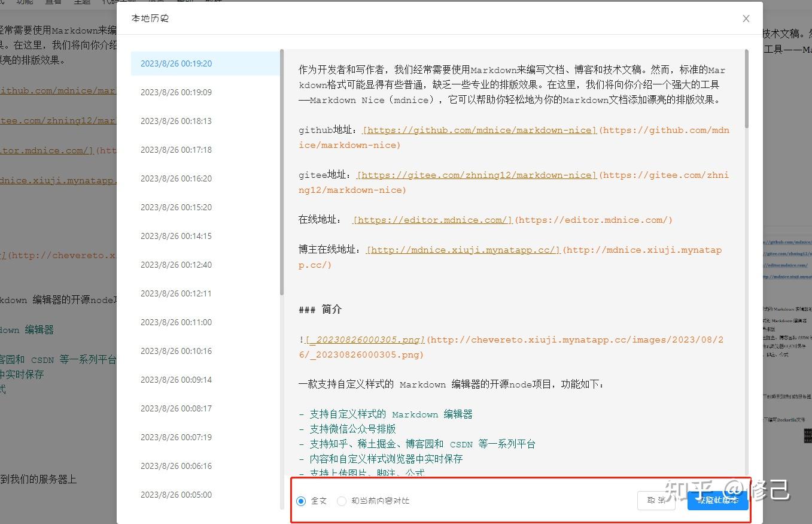Open the 查看 menu
The width and height of the screenshot is (812, 524).
point(53,2)
